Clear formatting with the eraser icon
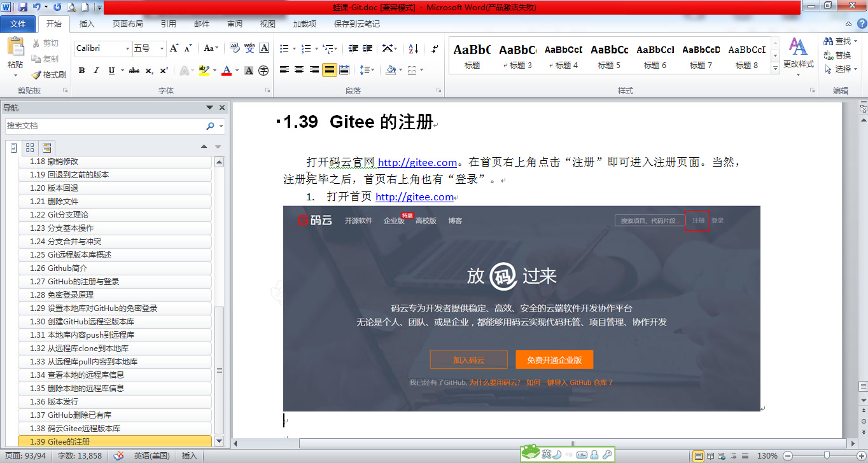The image size is (868, 463). 234,48
